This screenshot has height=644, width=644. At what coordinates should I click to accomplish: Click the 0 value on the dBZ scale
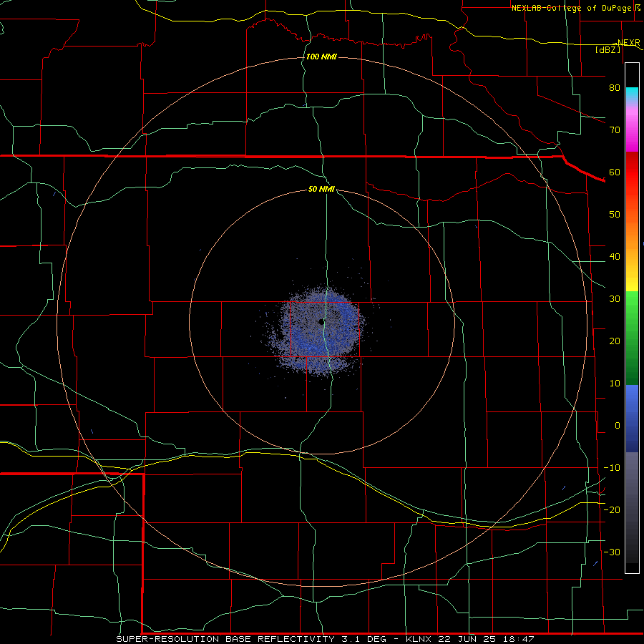[618, 426]
